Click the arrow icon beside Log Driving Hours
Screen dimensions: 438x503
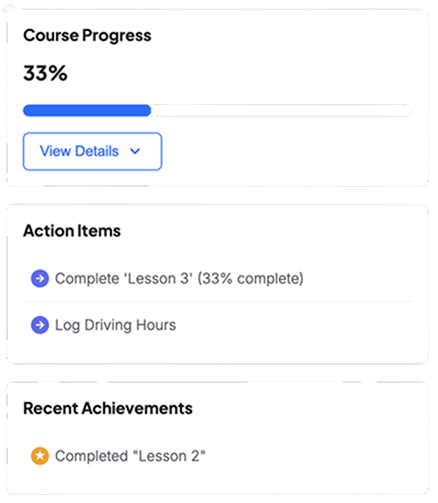(x=40, y=327)
